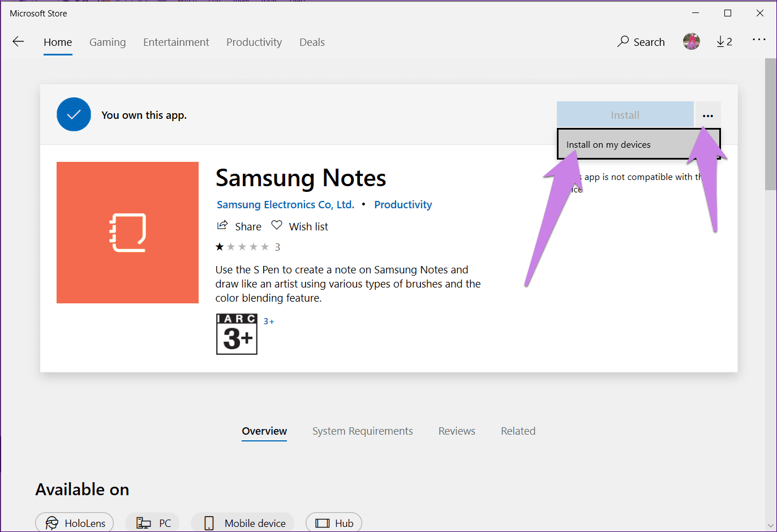Select the Mobile device chip

coord(243,523)
